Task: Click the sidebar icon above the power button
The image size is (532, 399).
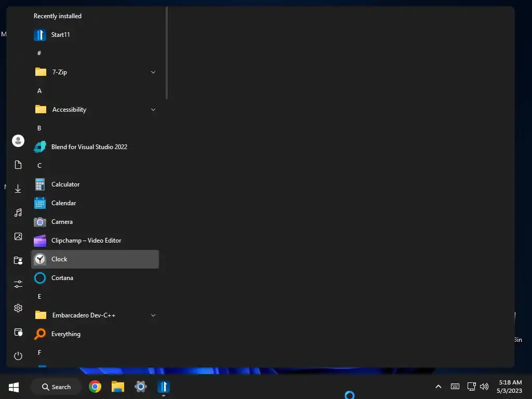Action: tap(18, 332)
